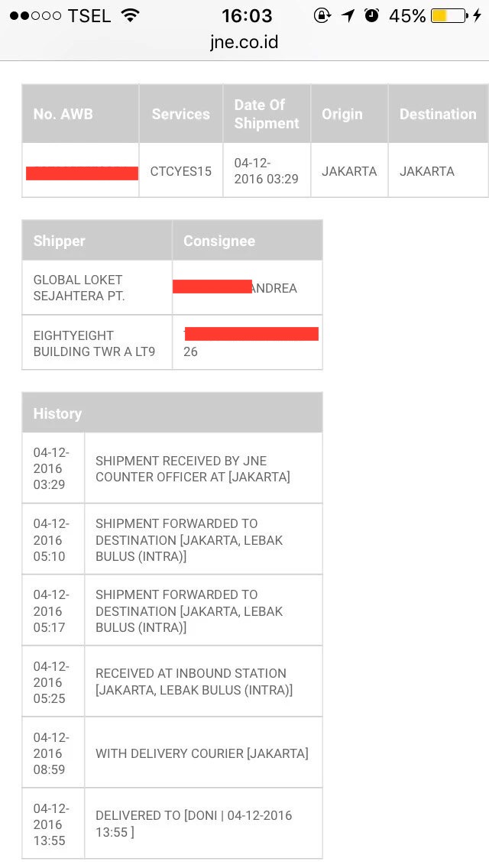Tap the Wi-Fi signal icon
Viewport: 489px width, 868px height.
[x=131, y=15]
